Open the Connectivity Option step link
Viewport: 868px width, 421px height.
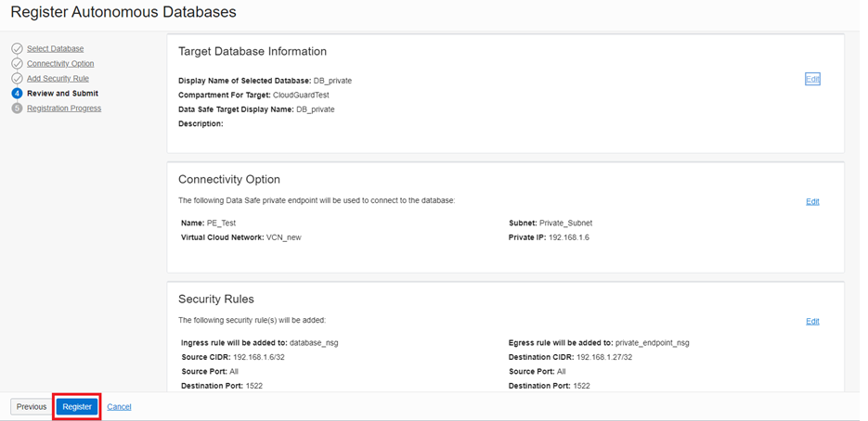[x=60, y=63]
